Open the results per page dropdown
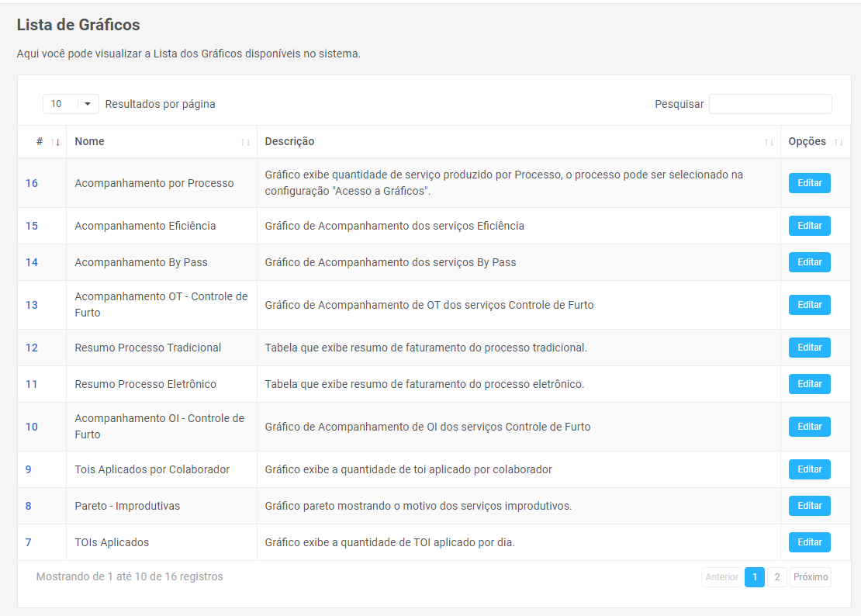861x616 pixels. pyautogui.click(x=71, y=104)
